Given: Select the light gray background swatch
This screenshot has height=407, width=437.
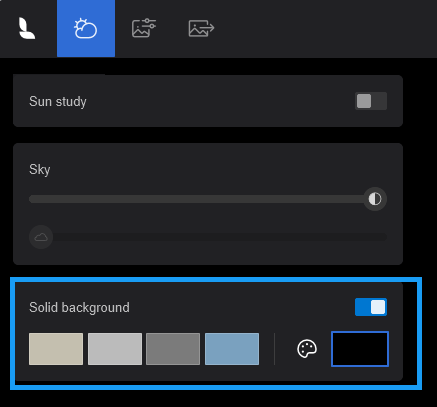Looking at the screenshot, I should 115,349.
